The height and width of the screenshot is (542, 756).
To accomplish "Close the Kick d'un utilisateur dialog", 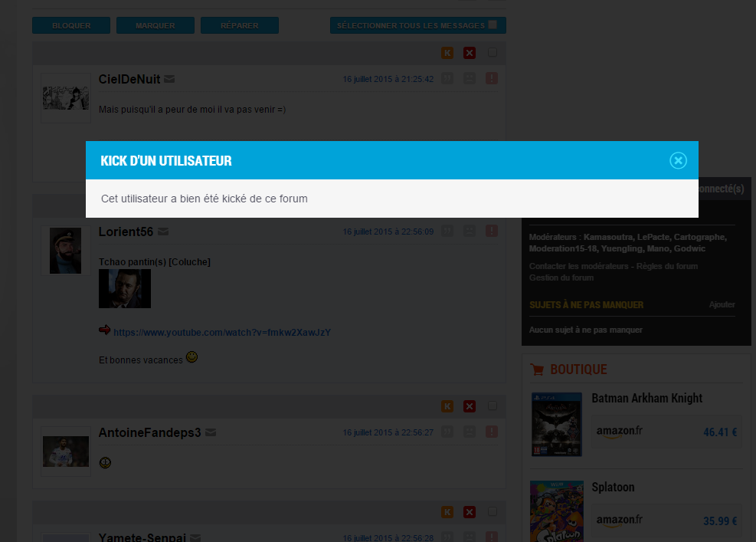I will click(x=678, y=160).
